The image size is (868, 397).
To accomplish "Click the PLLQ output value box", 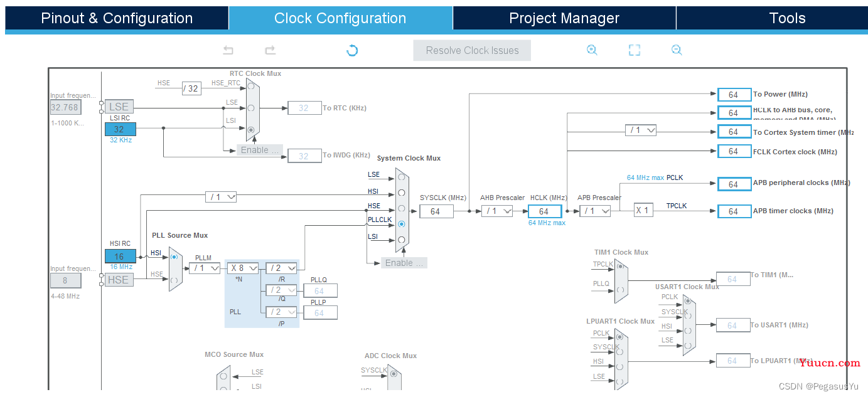I will 320,291.
